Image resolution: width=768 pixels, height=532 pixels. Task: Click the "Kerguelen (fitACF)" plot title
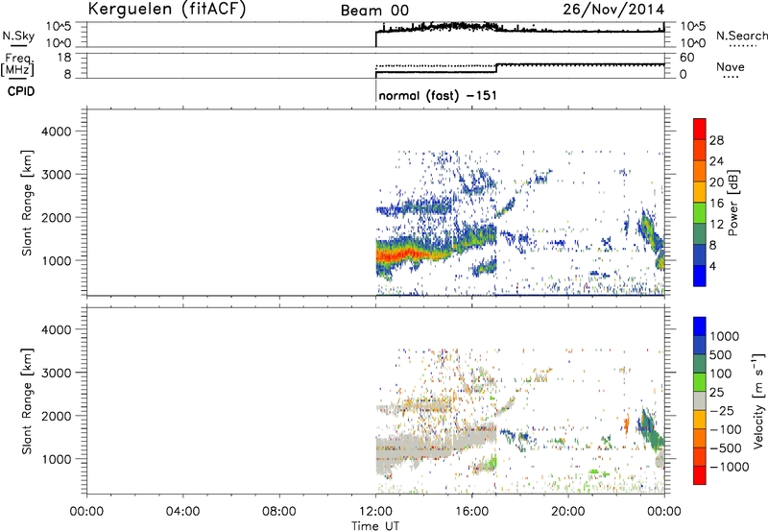pos(167,9)
